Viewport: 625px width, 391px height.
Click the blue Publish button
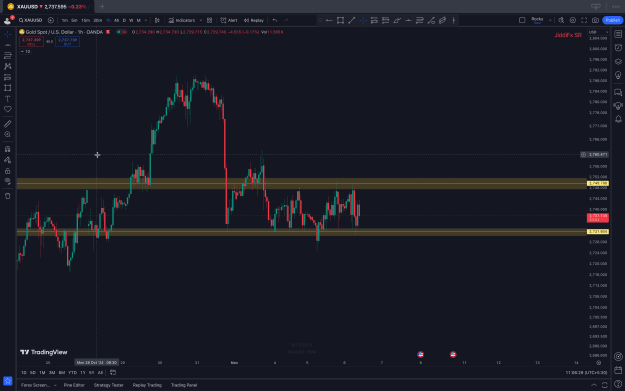click(x=613, y=20)
